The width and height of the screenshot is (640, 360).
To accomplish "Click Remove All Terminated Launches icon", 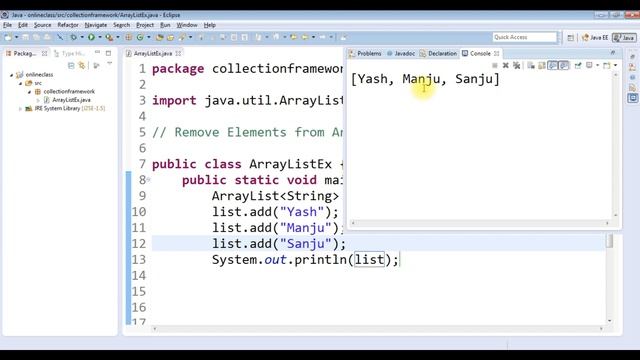I will [516, 65].
